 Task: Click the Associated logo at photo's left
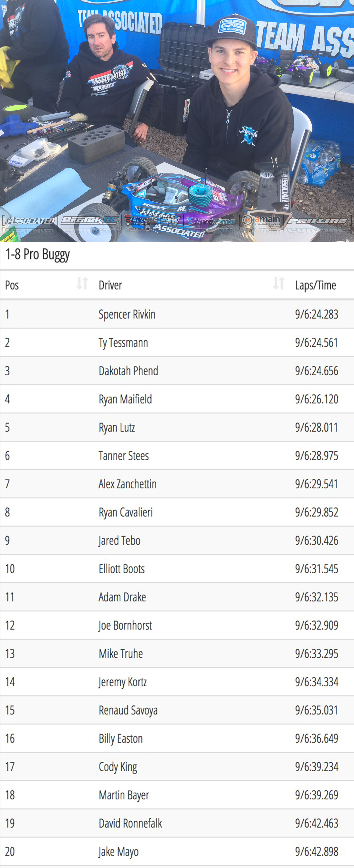click(x=30, y=221)
